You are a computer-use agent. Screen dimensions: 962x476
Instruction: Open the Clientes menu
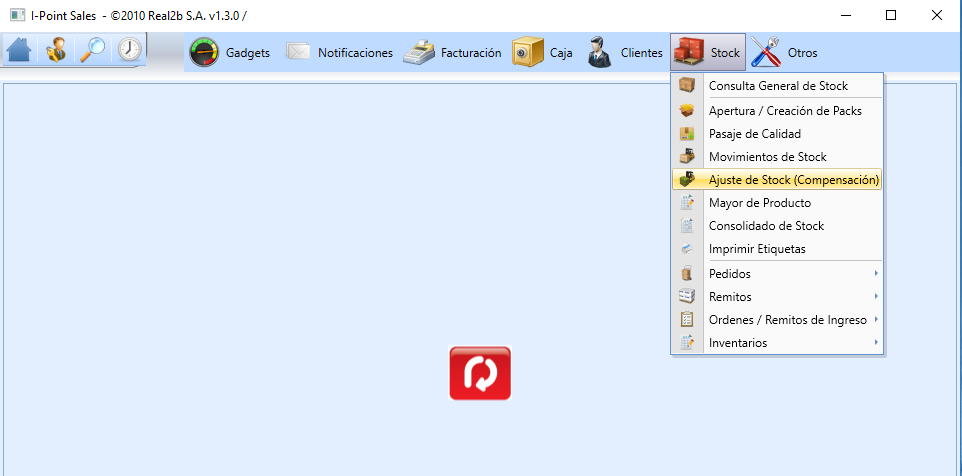625,53
